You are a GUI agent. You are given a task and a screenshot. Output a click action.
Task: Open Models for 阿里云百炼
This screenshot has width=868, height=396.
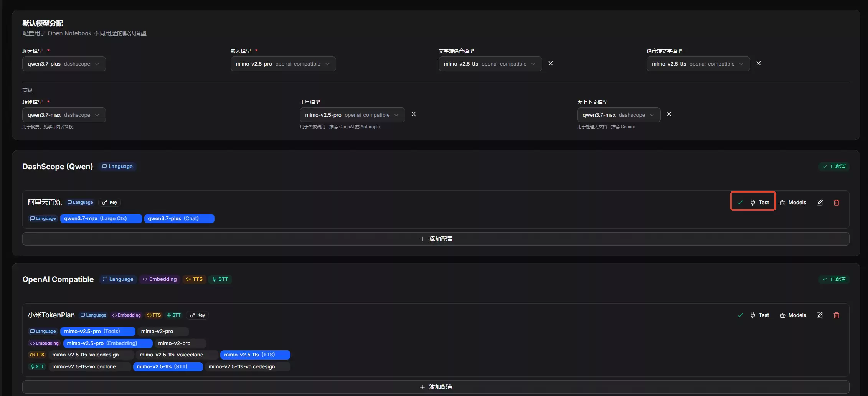(x=793, y=203)
